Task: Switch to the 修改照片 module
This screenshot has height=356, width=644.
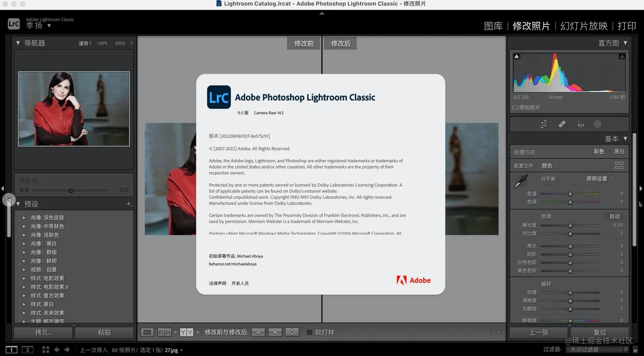Action: click(x=531, y=26)
